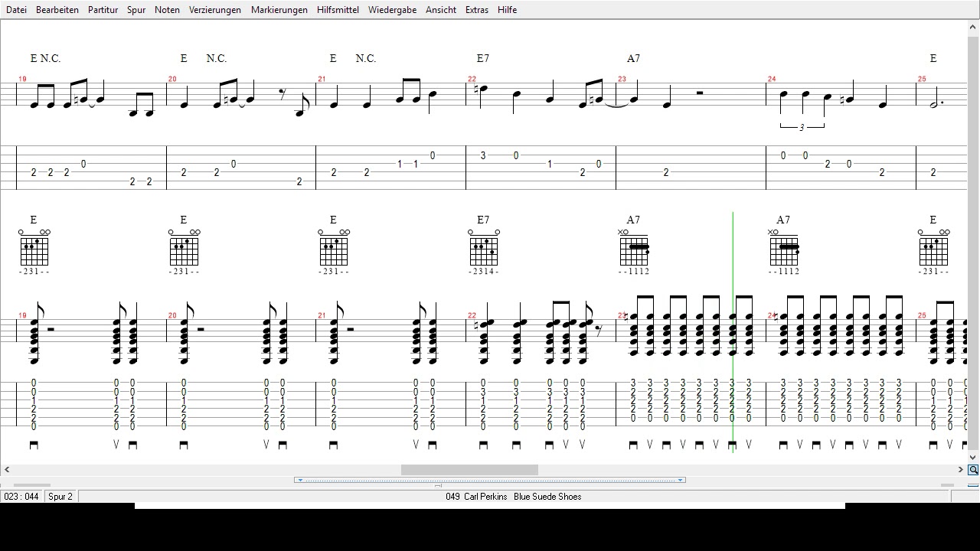Click the first upstroke symbol under measure 19
The height and width of the screenshot is (551, 980).
click(x=116, y=445)
